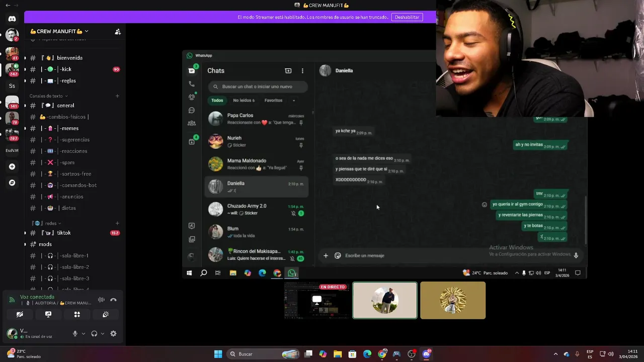Open the -spam channel
This screenshot has height=362, width=644.
[x=74, y=162]
